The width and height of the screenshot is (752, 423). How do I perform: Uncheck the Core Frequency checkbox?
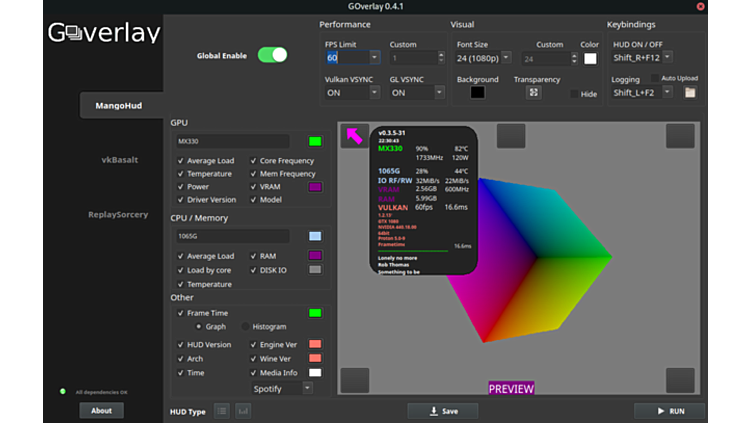[x=253, y=161]
